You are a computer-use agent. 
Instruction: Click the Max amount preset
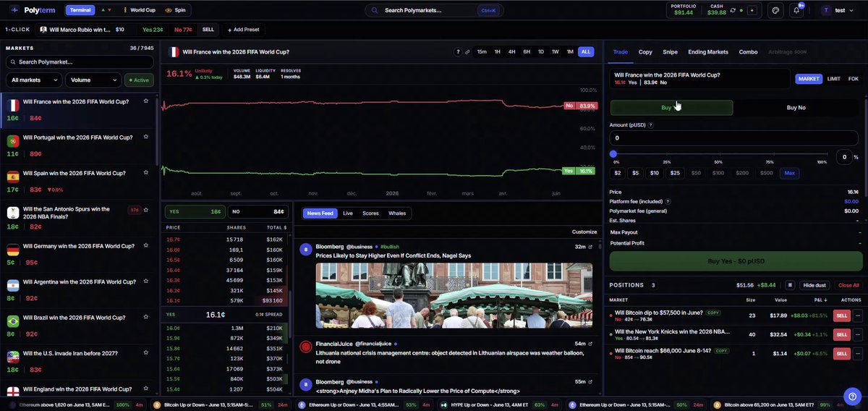789,173
